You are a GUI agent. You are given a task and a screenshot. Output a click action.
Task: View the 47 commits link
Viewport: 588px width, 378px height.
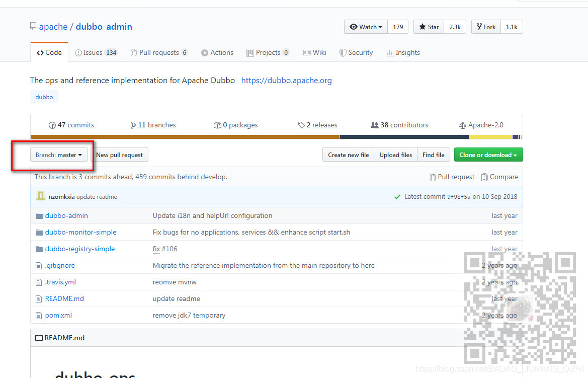pos(71,125)
